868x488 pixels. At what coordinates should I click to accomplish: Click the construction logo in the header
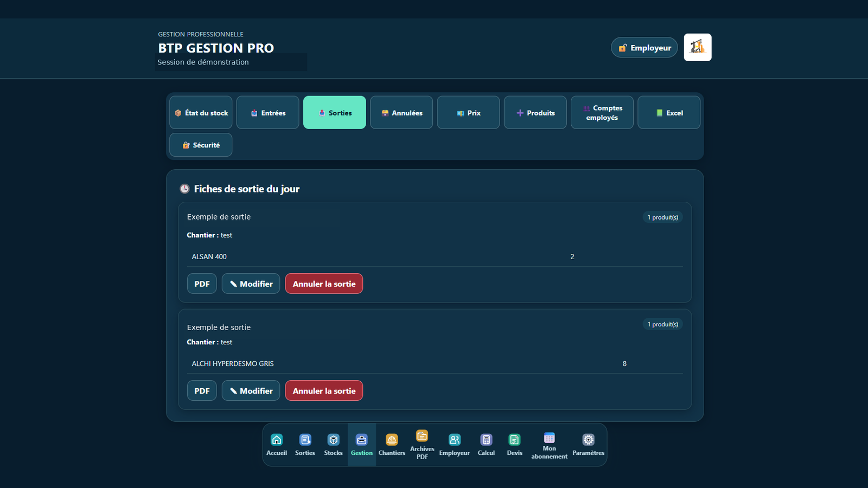(x=698, y=47)
